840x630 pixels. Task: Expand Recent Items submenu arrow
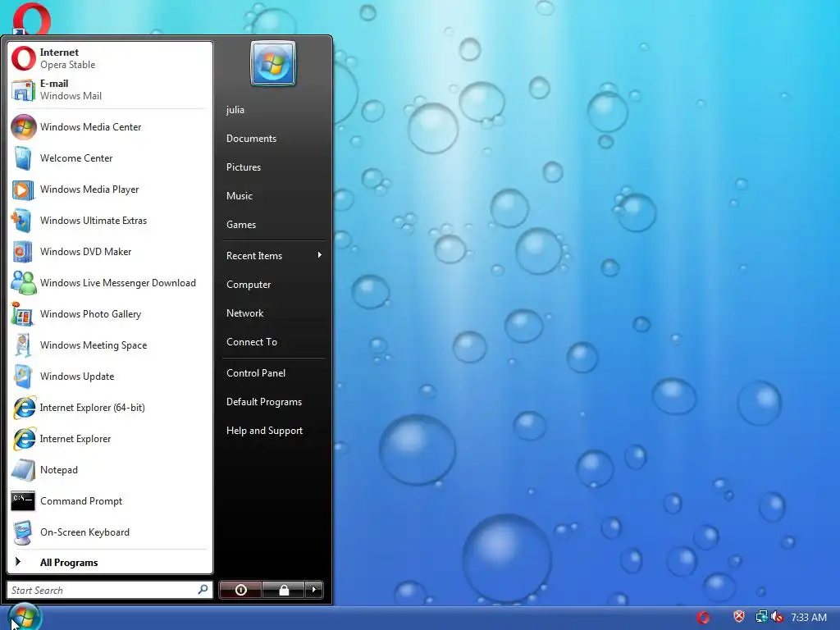click(x=320, y=255)
